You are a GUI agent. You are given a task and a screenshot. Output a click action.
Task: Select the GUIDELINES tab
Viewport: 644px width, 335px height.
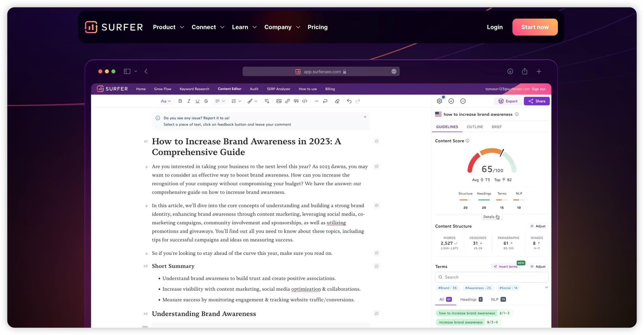(x=447, y=127)
